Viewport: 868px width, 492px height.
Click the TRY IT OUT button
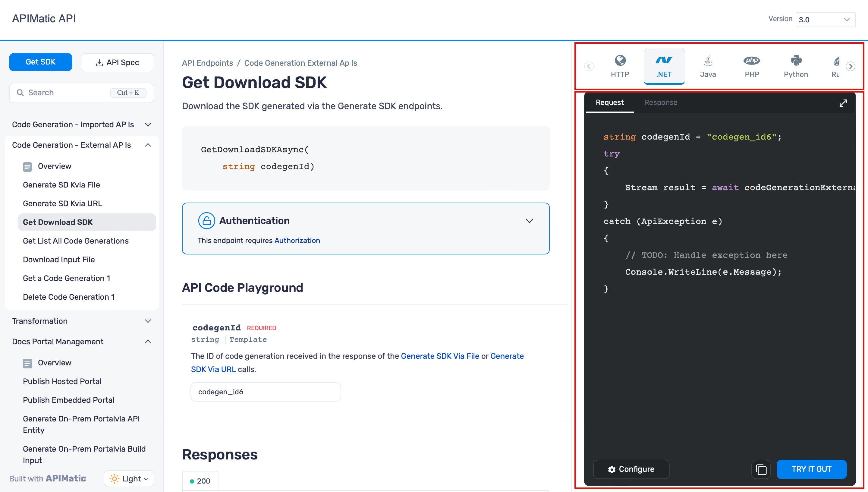click(811, 469)
